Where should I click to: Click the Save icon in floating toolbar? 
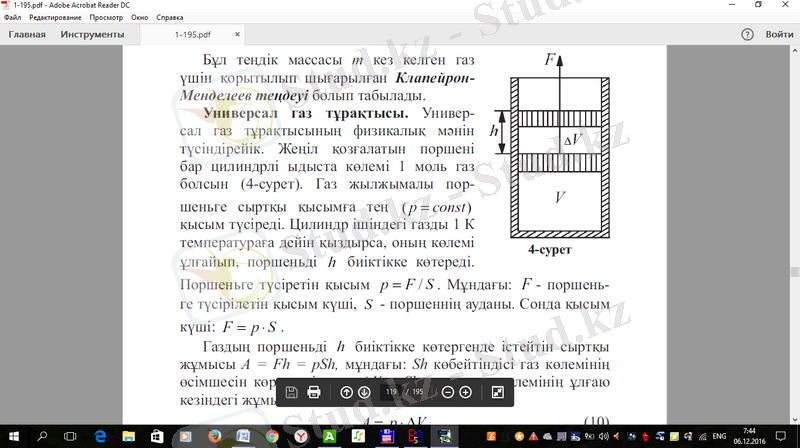(x=291, y=392)
